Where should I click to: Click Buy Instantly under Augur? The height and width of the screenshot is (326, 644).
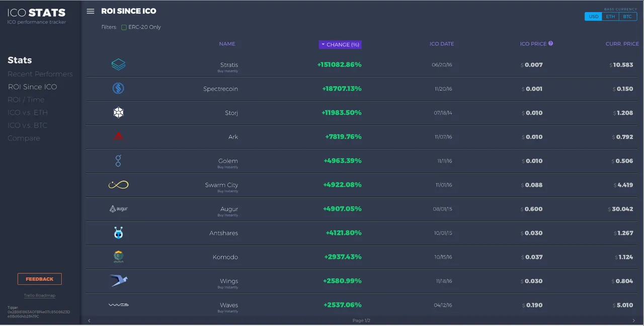click(227, 215)
